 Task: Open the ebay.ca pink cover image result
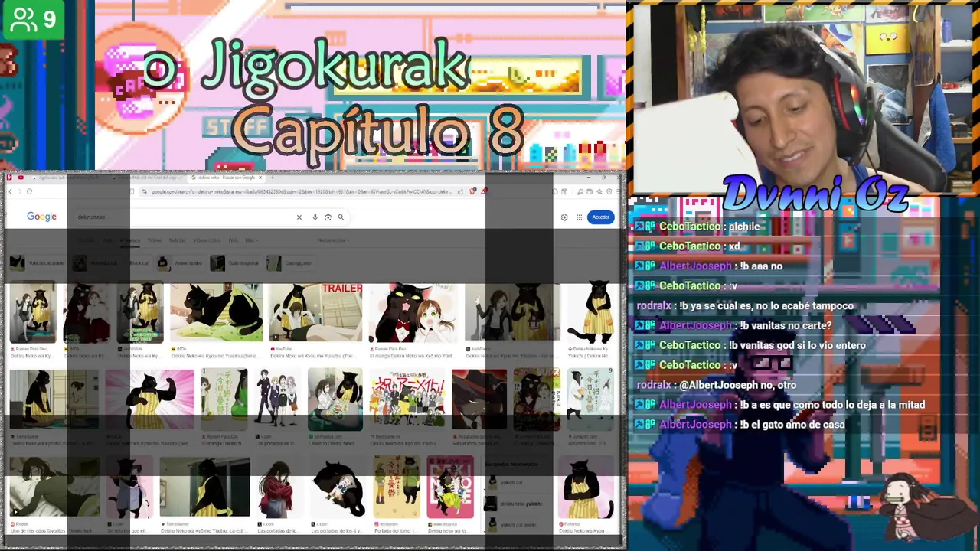(x=450, y=487)
